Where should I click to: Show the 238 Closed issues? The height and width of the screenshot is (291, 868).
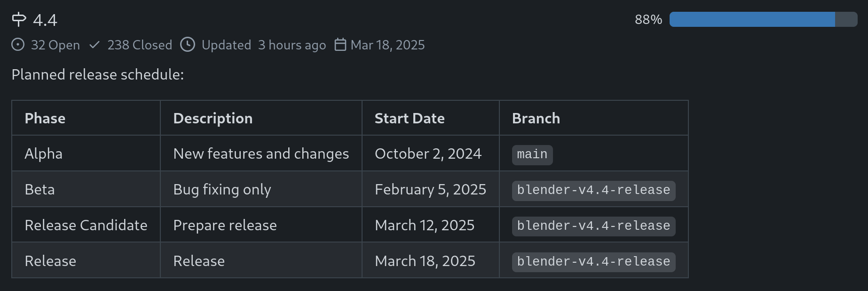coord(140,45)
